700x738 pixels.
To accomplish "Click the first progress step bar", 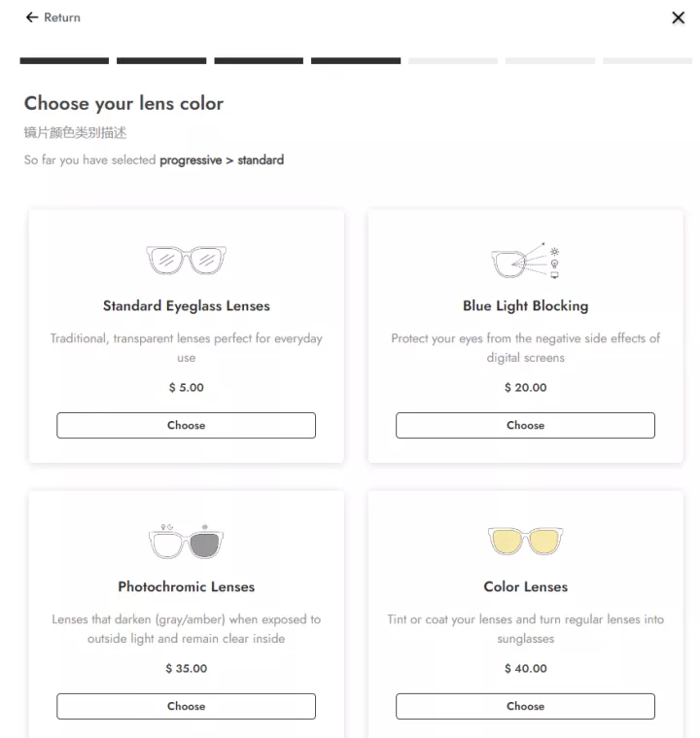I will pyautogui.click(x=64, y=61).
